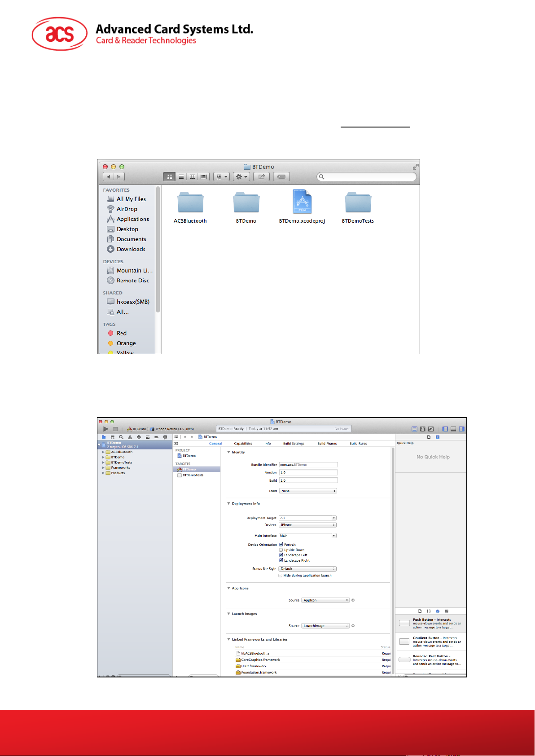
Task: Open the Team dropdown
Action: [x=308, y=491]
